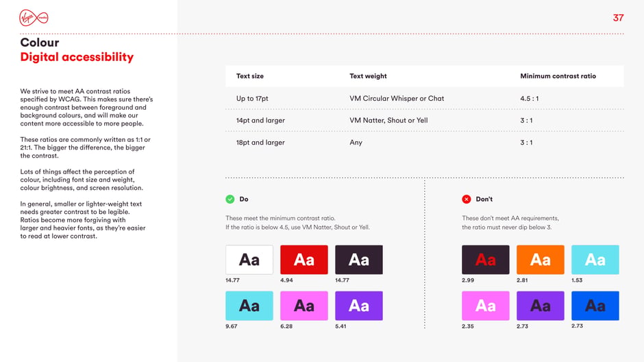The width and height of the screenshot is (644, 362).
Task: Click the '14pt and larger' cell
Action: pos(260,121)
